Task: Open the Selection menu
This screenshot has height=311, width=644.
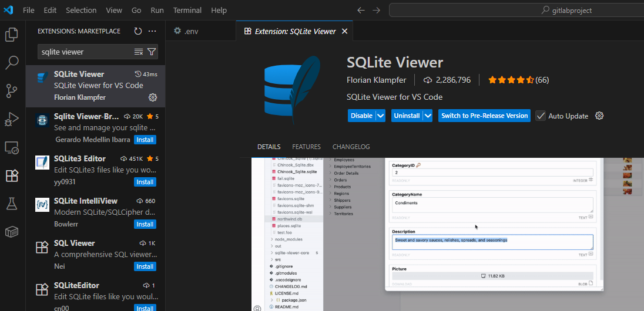Action: tap(80, 10)
